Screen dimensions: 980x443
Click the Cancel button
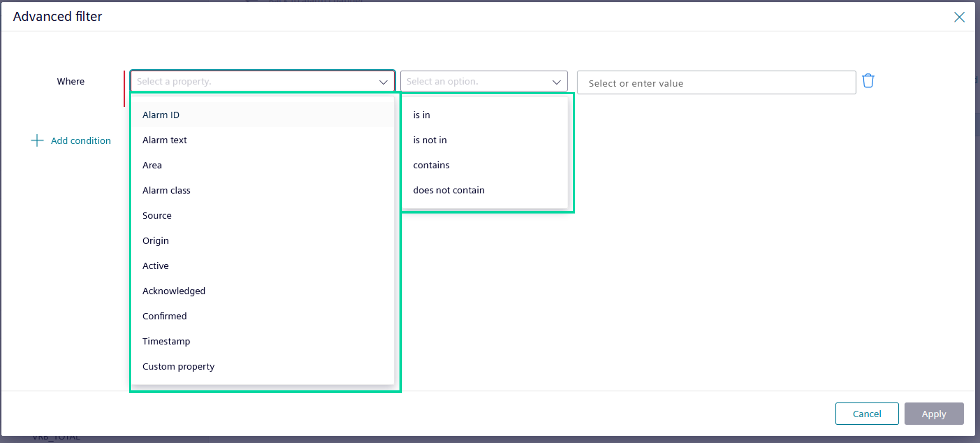pyautogui.click(x=867, y=413)
